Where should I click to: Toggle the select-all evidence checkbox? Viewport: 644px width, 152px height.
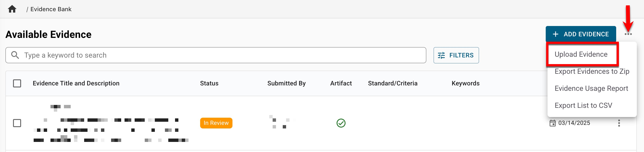click(17, 83)
